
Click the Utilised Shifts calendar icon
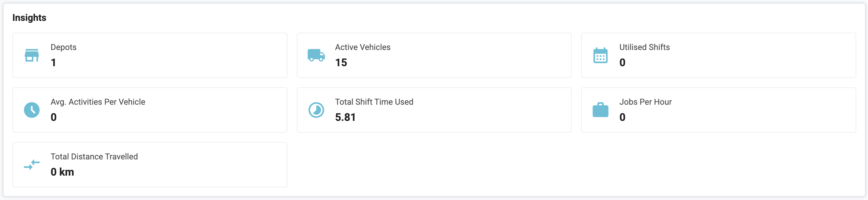[x=600, y=56]
